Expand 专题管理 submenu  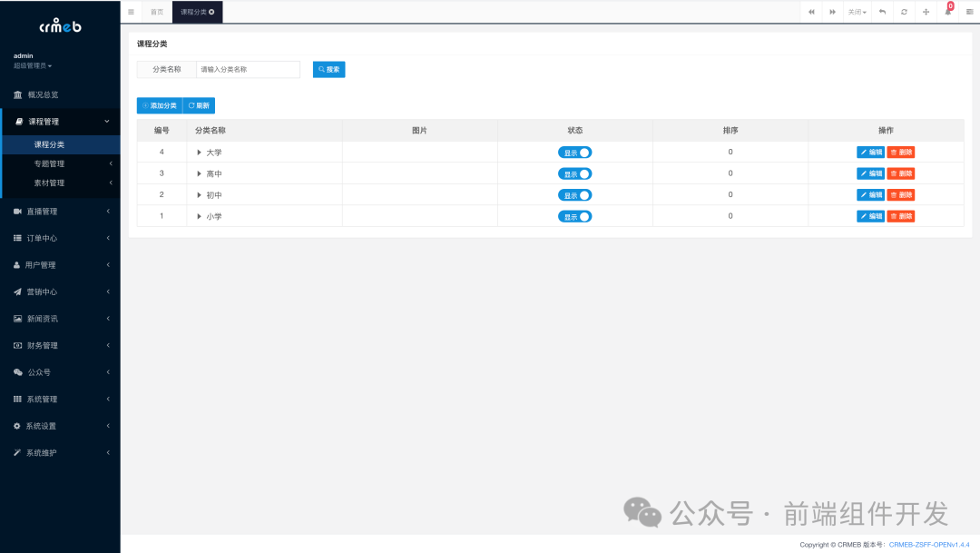click(60, 163)
